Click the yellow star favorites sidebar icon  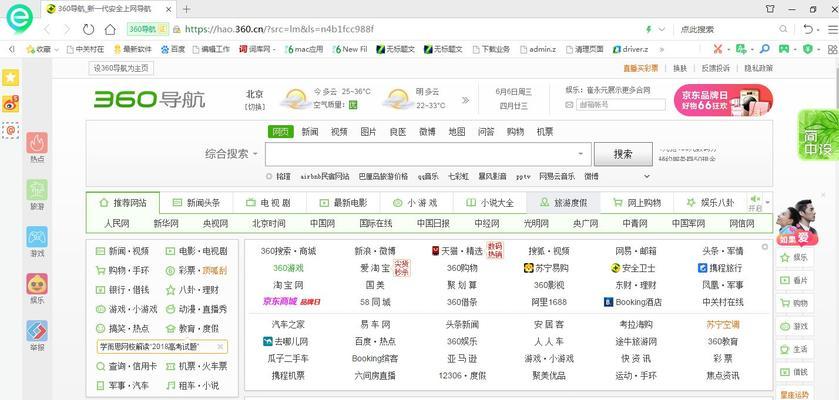[11, 78]
